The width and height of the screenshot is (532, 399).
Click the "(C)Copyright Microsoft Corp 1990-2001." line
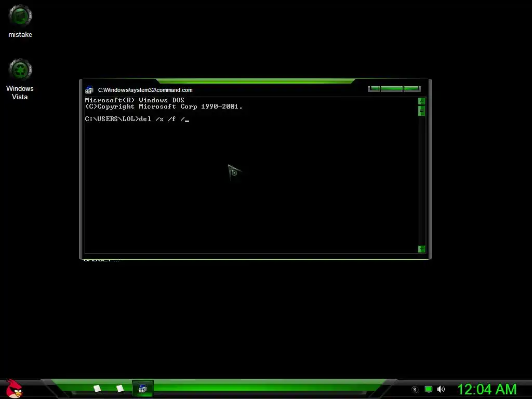[164, 107]
